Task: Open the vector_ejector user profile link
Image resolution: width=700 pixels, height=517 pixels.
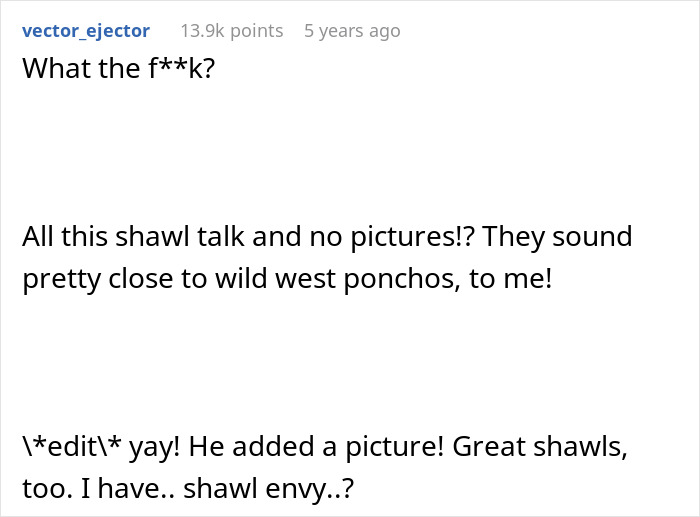Action: [x=86, y=31]
